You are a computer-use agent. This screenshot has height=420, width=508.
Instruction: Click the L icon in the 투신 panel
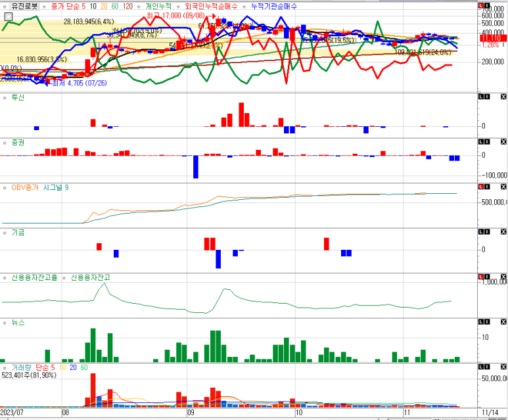pos(482,97)
